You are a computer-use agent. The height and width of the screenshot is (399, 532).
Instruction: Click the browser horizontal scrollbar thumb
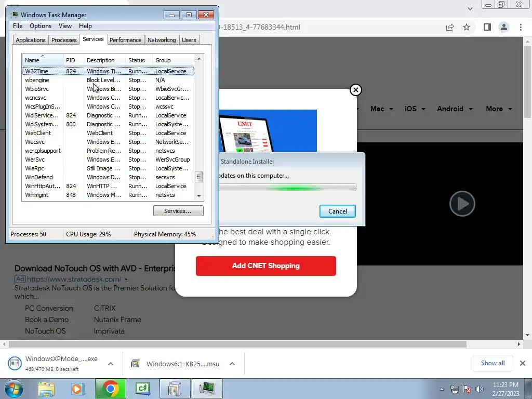click(237, 344)
